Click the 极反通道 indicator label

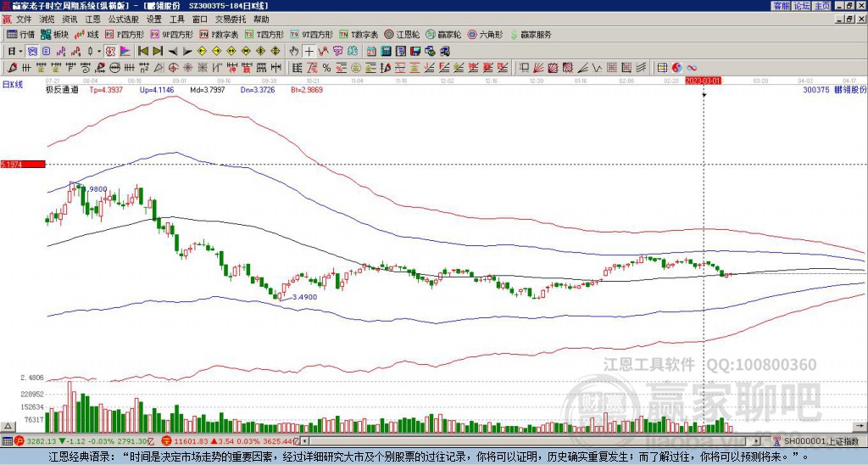click(62, 89)
